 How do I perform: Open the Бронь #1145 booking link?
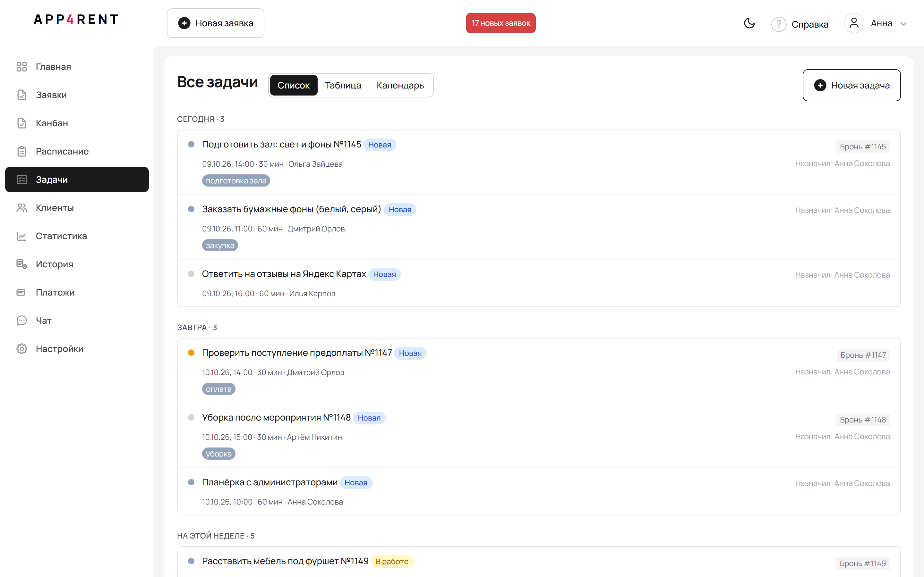(x=862, y=146)
